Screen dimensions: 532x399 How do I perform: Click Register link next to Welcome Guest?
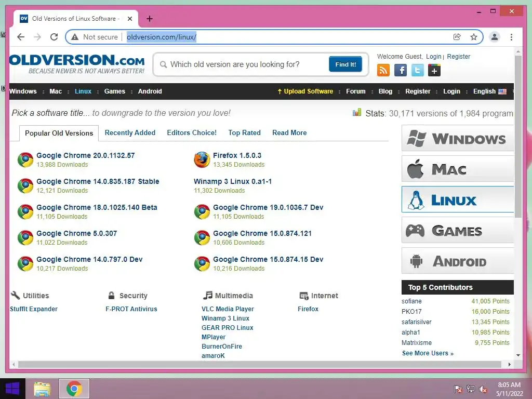coord(458,56)
